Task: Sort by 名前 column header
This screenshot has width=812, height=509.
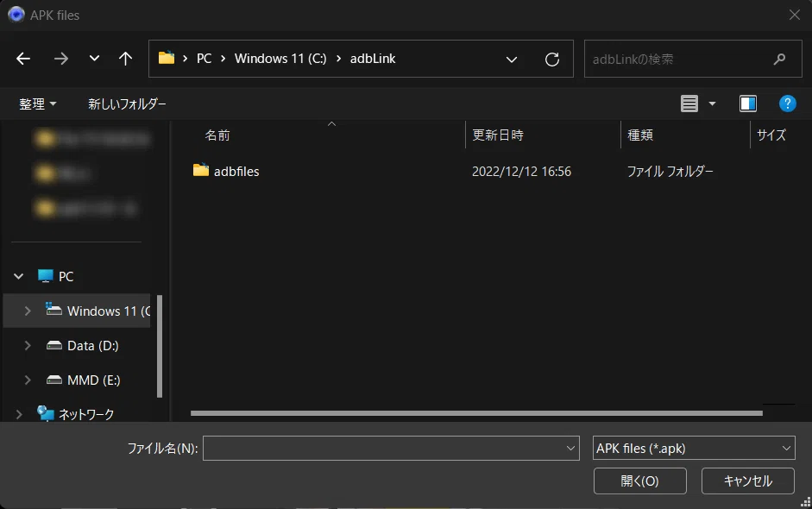Action: point(217,135)
